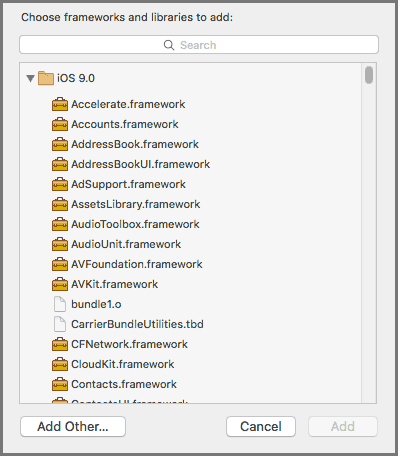This screenshot has width=398, height=456.
Task: Collapse the iOS 9.0 disclosure triangle
Action: pos(31,79)
